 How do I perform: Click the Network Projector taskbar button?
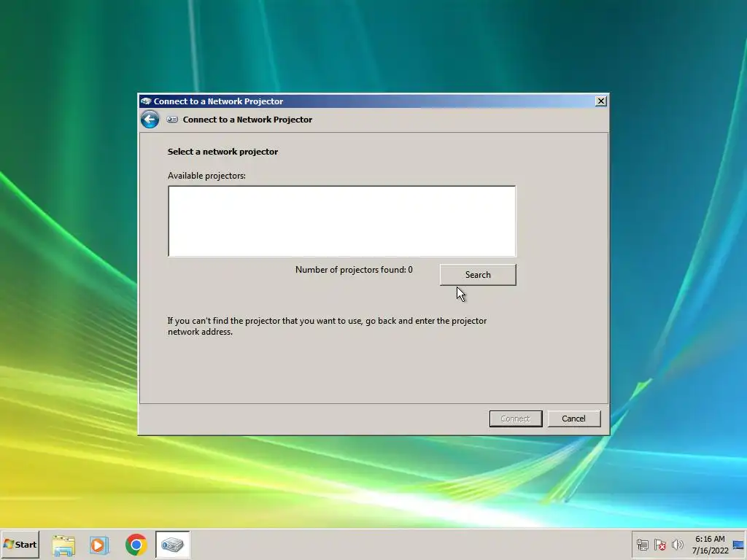[x=172, y=544]
